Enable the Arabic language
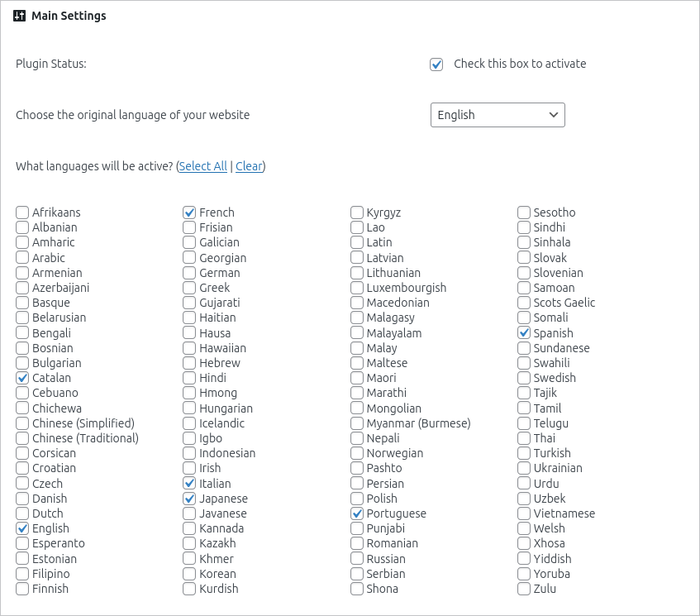Screen dimensions: 700x616 22,257
